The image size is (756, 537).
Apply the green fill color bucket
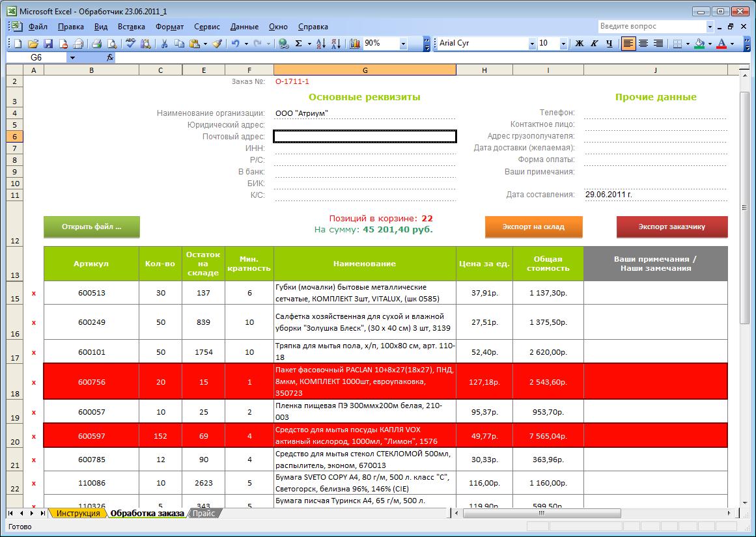tap(699, 44)
